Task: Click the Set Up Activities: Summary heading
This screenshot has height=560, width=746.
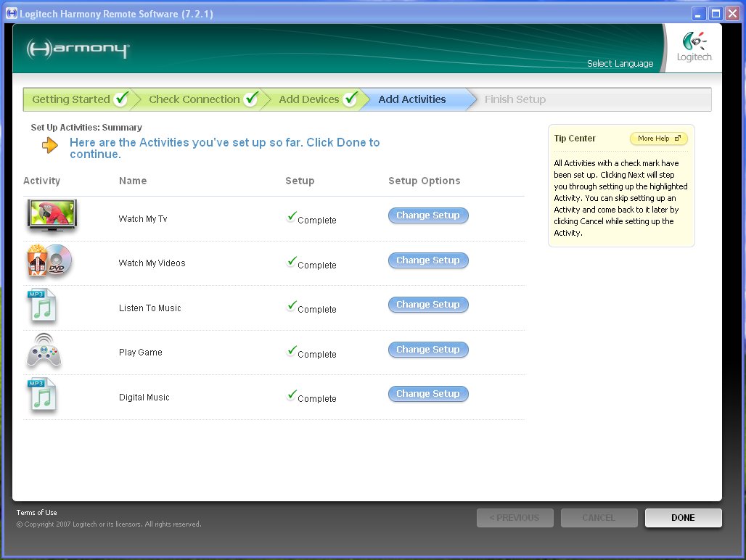Action: [x=86, y=128]
